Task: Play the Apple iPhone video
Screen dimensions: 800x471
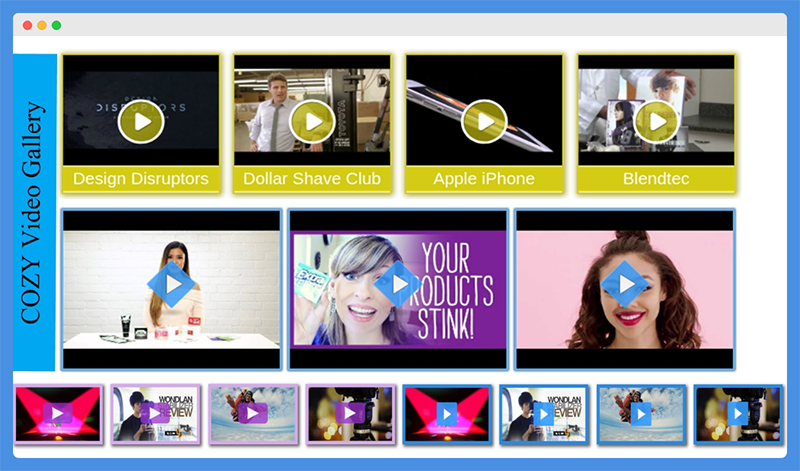Action: click(484, 122)
